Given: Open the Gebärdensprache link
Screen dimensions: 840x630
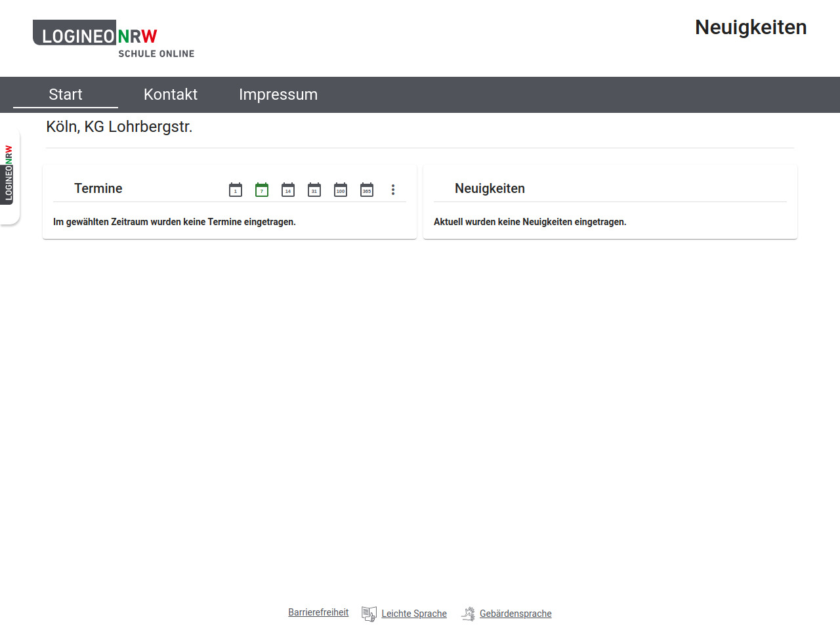Looking at the screenshot, I should 515,614.
